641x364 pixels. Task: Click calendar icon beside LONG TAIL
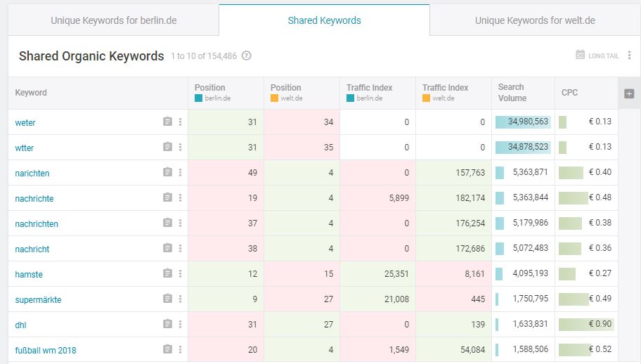(x=580, y=54)
